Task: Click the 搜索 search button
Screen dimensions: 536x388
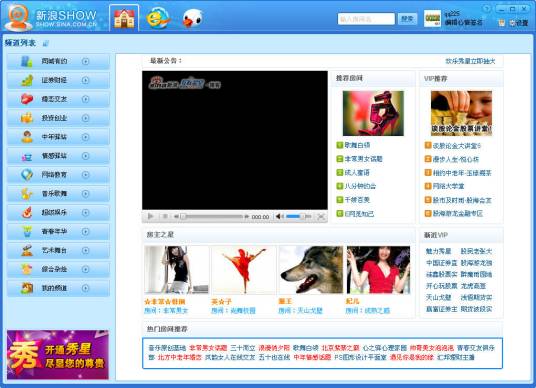Action: (x=407, y=19)
